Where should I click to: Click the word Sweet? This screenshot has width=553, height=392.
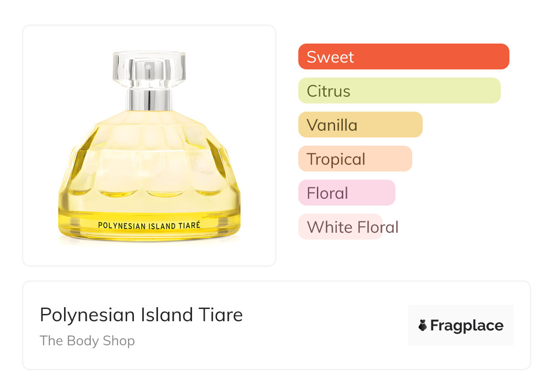pos(330,57)
